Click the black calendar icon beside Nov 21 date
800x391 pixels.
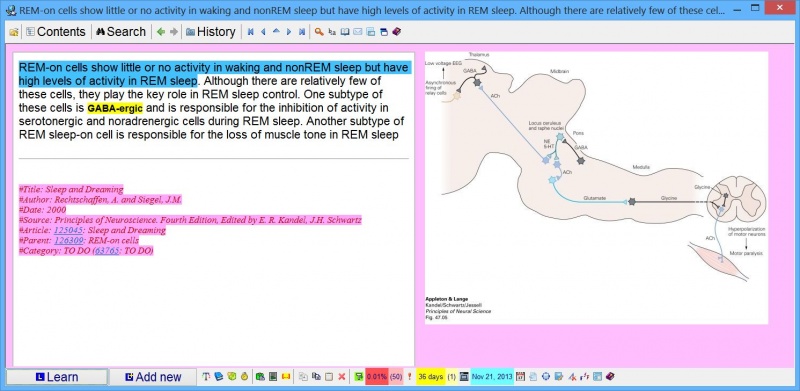coord(464,377)
